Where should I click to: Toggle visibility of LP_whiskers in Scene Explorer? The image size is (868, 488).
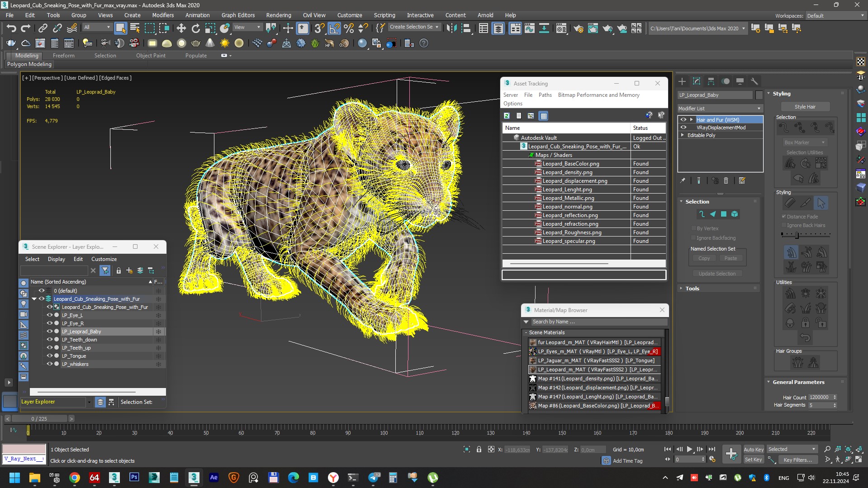coord(50,364)
